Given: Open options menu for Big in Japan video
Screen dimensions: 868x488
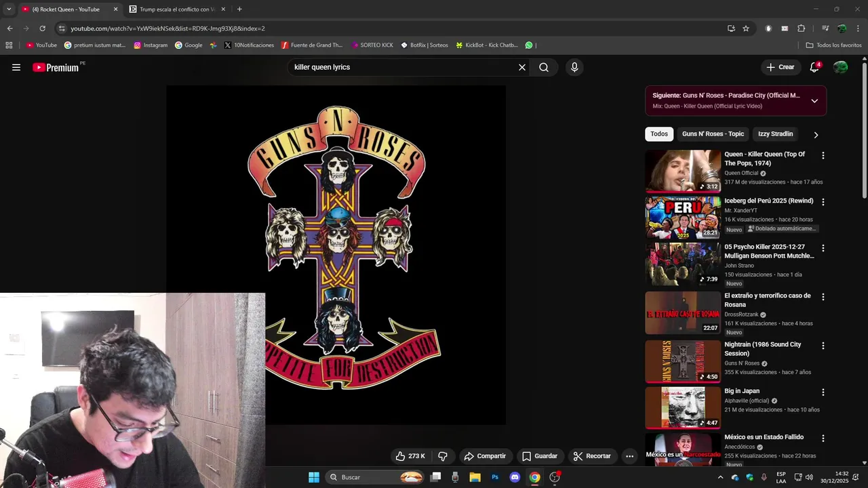Looking at the screenshot, I should point(823,392).
